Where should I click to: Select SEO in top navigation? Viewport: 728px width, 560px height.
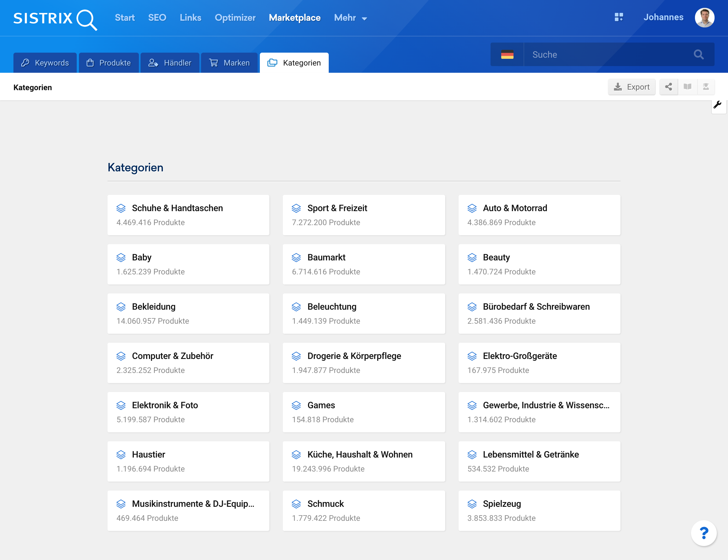point(157,18)
